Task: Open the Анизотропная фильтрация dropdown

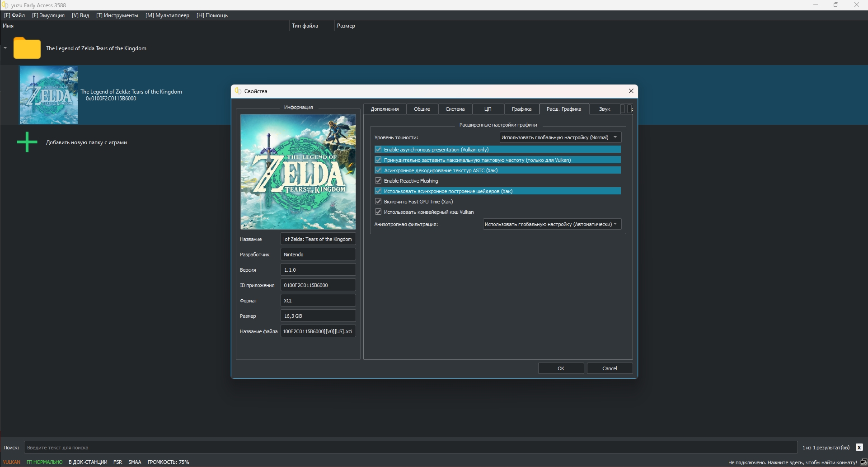Action: 552,224
